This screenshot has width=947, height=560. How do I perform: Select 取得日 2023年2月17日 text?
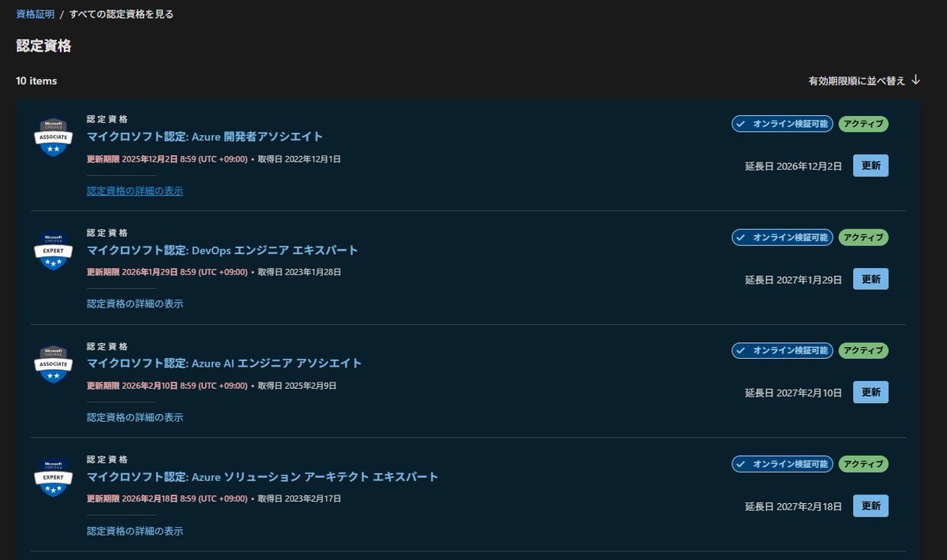(299, 498)
